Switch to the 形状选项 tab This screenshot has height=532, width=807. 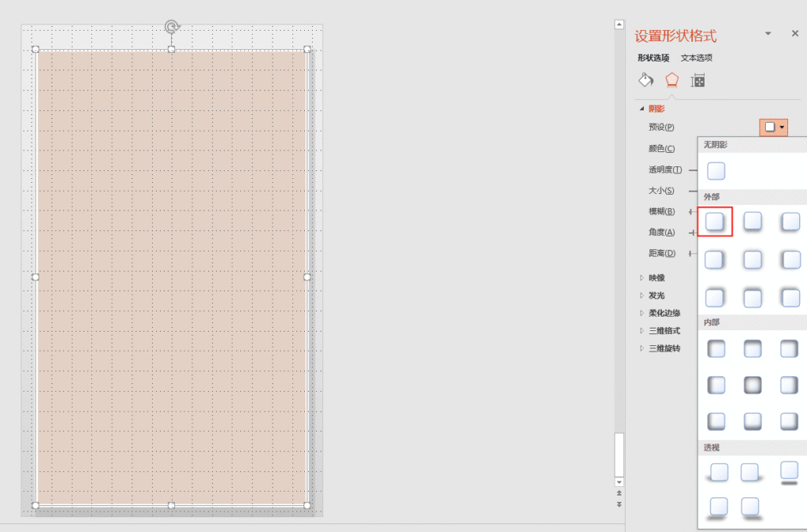coord(653,58)
